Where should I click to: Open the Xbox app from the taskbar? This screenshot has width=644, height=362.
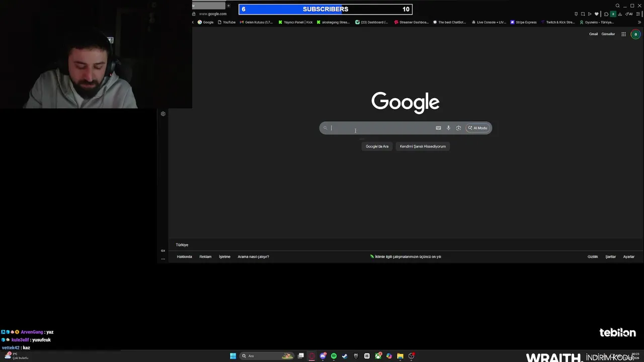click(378, 356)
